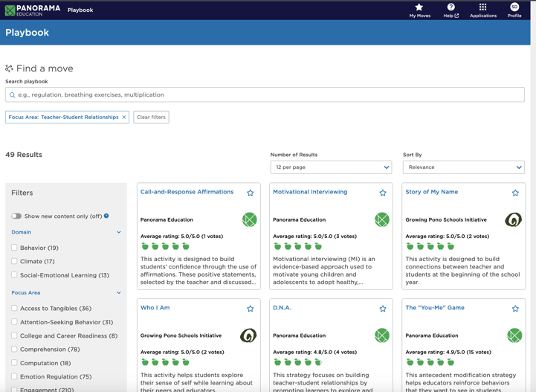Click Average rating 4.9/5.0 (15 votes) text
Image resolution: width=536 pixels, height=392 pixels.
448,353
